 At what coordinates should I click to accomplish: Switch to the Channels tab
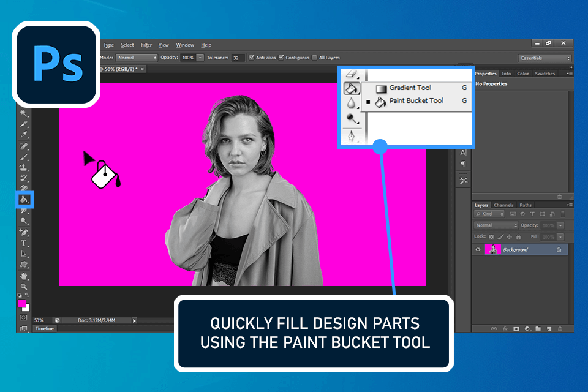[x=503, y=205]
